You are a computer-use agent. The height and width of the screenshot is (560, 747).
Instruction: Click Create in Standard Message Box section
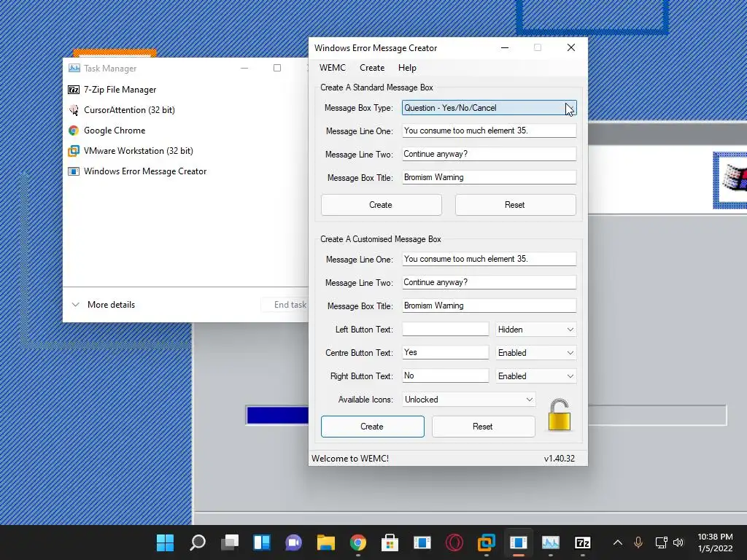tap(381, 205)
